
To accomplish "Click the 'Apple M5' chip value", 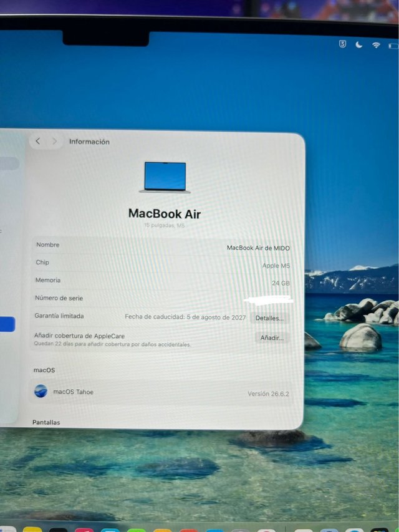I will (276, 266).
